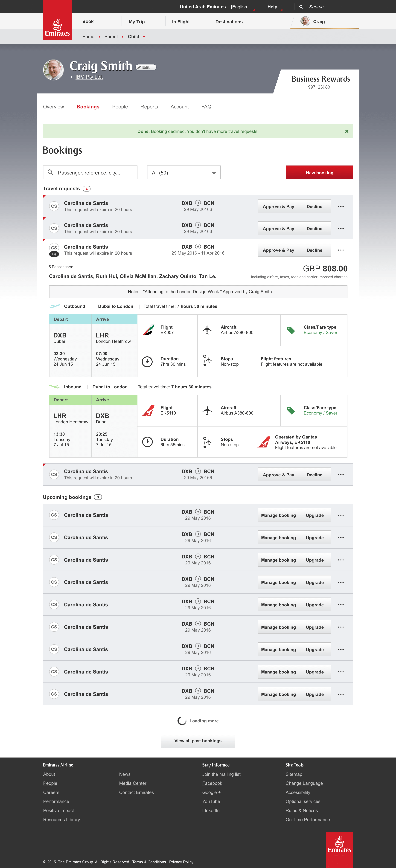The image size is (396, 868).
Task: Open more options for the expanded travel request
Action: pyautogui.click(x=341, y=250)
